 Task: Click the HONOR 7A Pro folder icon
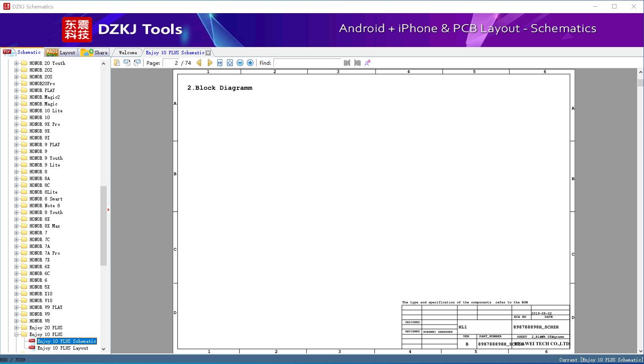24,253
